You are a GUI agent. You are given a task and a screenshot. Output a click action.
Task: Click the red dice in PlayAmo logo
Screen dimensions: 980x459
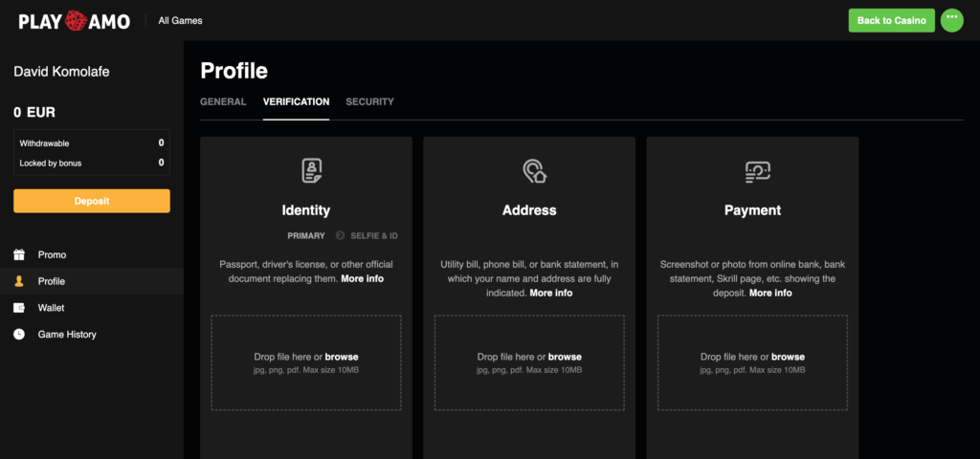pyautogui.click(x=76, y=21)
